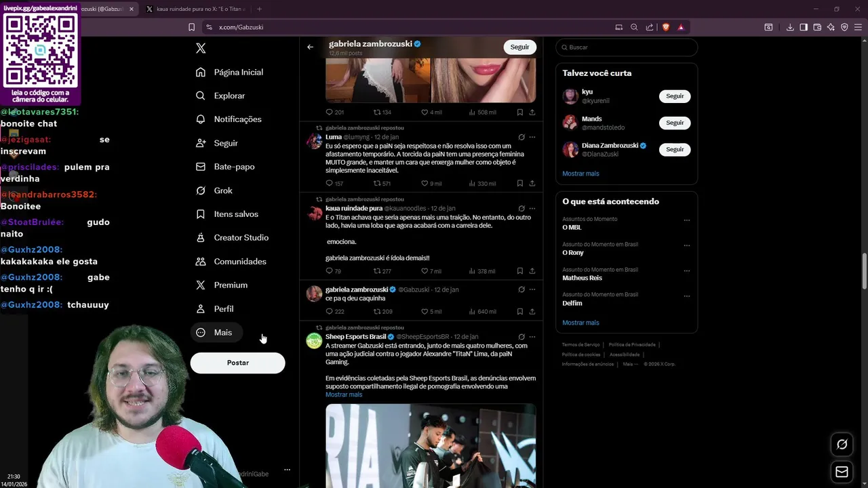Click the Premium sidebar icon

[x=201, y=285]
